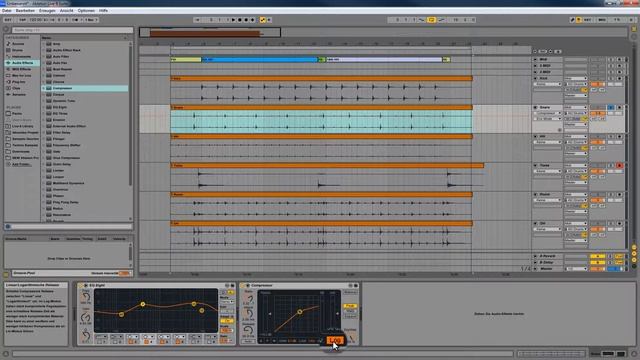
Task: Toggle the EXT sync button
Action: tap(8, 20)
